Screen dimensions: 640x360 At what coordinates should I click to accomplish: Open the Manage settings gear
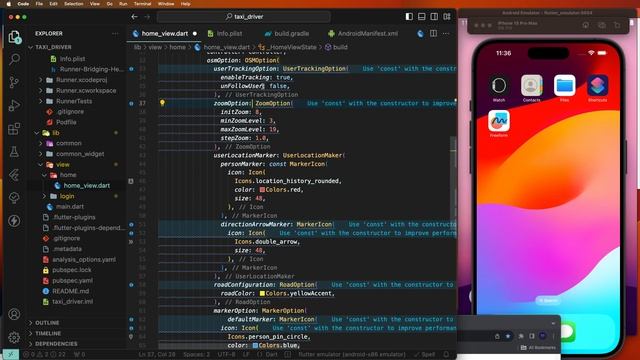tap(14, 337)
